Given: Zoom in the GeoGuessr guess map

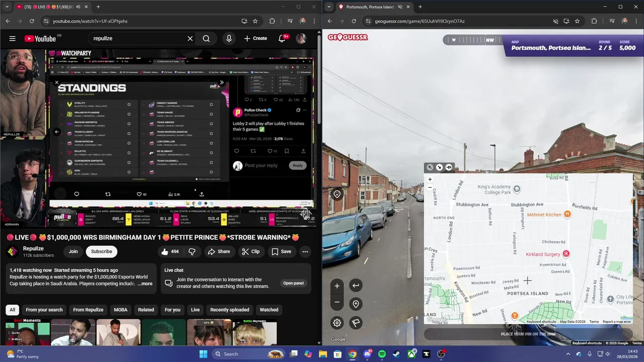Looking at the screenshot, I should tap(430, 179).
